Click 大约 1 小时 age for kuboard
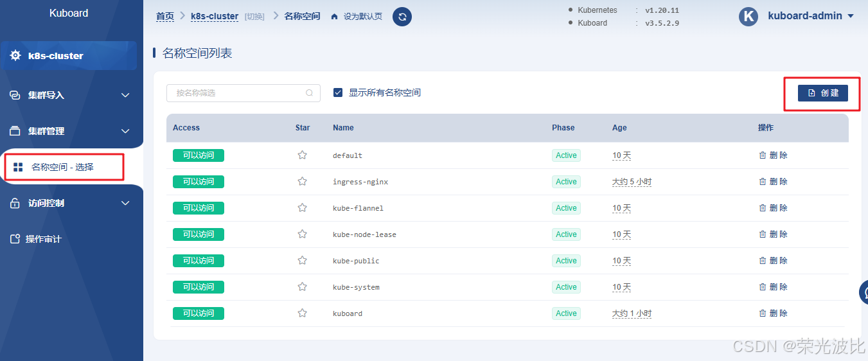This screenshot has width=868, height=361. pos(632,313)
